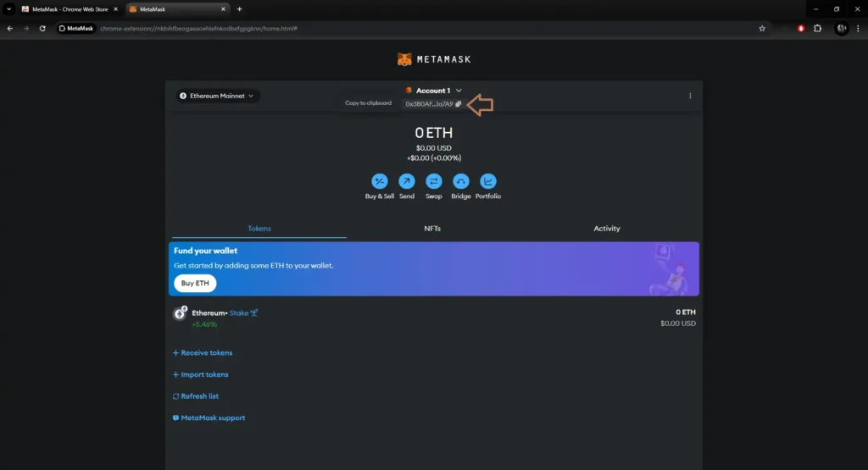868x470 pixels.
Task: Click the Refresh list link
Action: (x=196, y=396)
